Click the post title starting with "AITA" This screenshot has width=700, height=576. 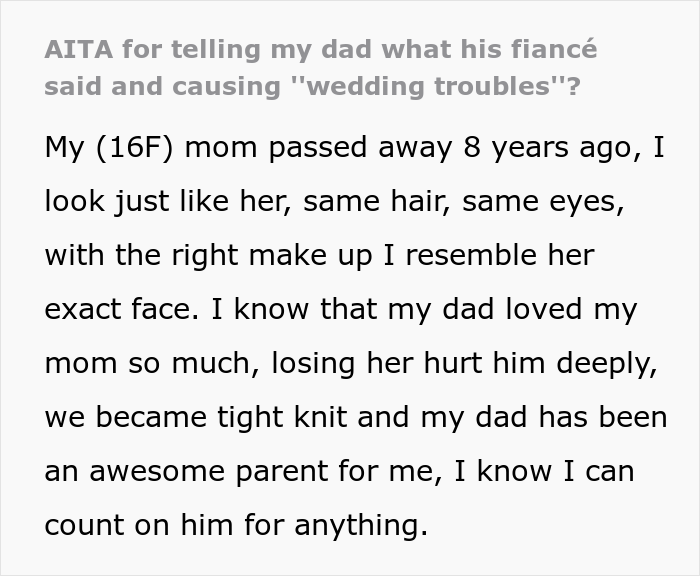click(x=320, y=50)
